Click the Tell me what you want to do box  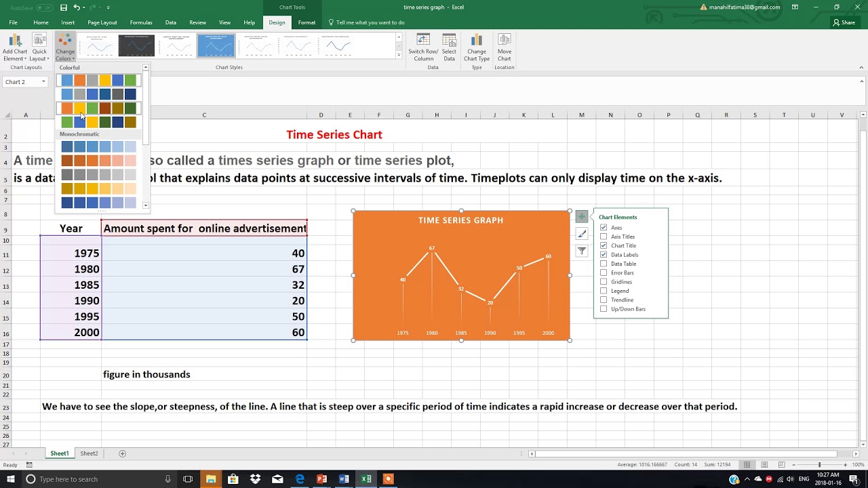370,22
